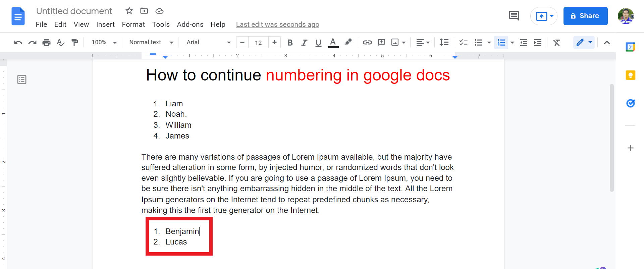Toggle the numbered list button

tap(501, 42)
